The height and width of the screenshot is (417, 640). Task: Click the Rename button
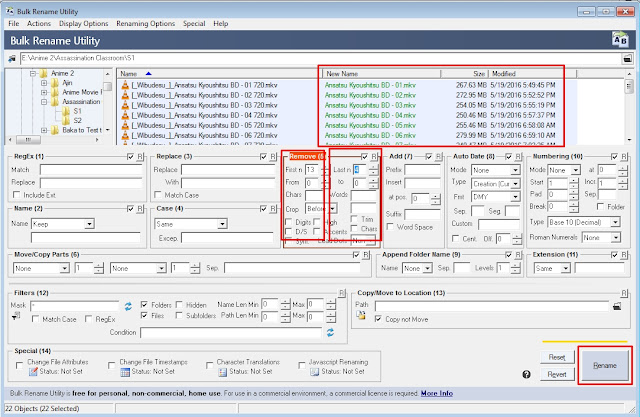pyautogui.click(x=605, y=365)
